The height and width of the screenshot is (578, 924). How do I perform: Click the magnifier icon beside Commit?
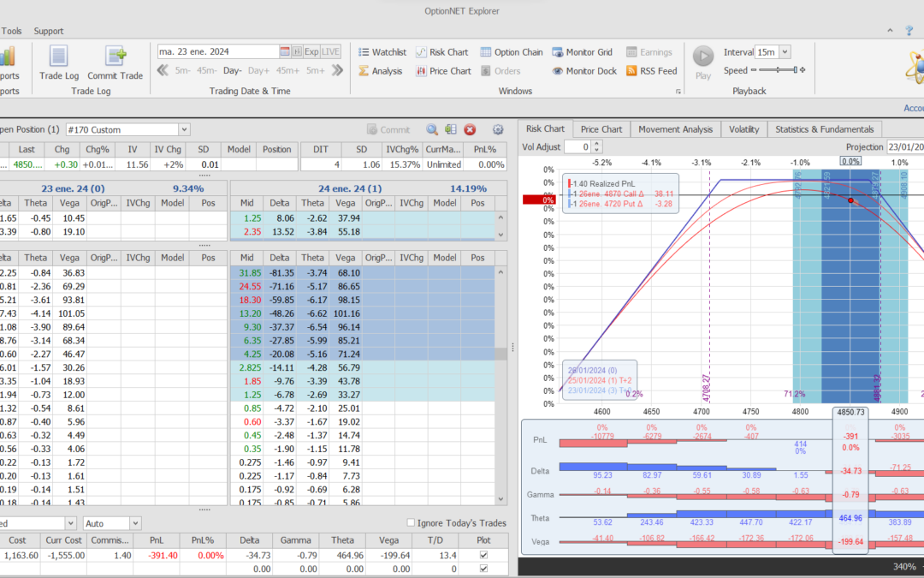pyautogui.click(x=432, y=130)
